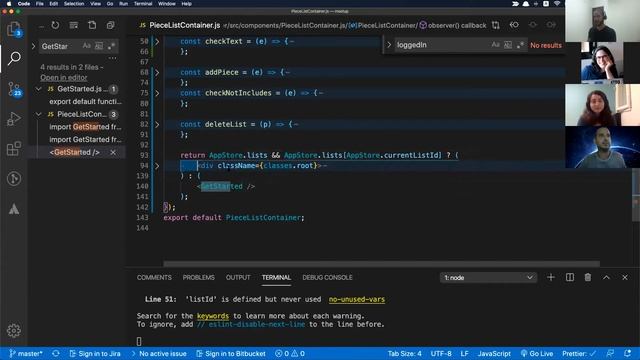Unfold addPiece function at line 68

(157, 72)
